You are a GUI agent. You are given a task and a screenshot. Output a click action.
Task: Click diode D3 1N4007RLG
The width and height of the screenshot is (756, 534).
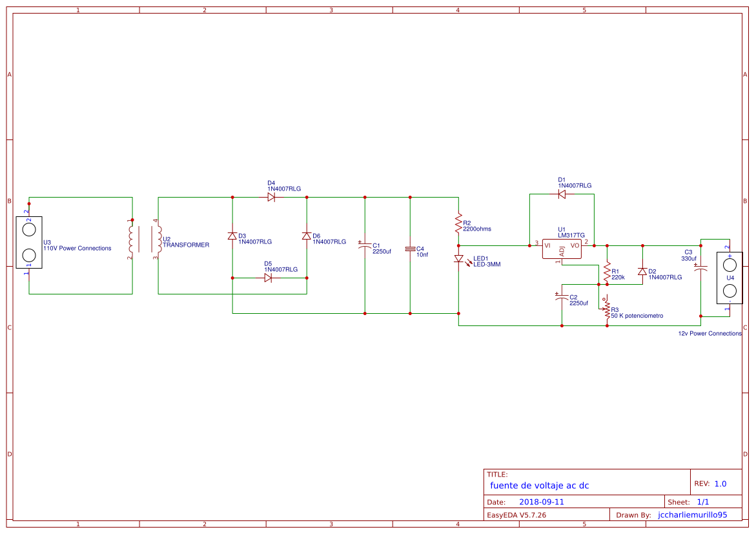tap(231, 236)
